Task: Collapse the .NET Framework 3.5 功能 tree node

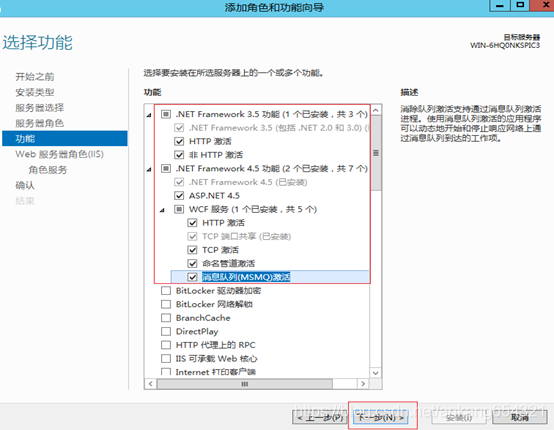Action: pos(149,115)
